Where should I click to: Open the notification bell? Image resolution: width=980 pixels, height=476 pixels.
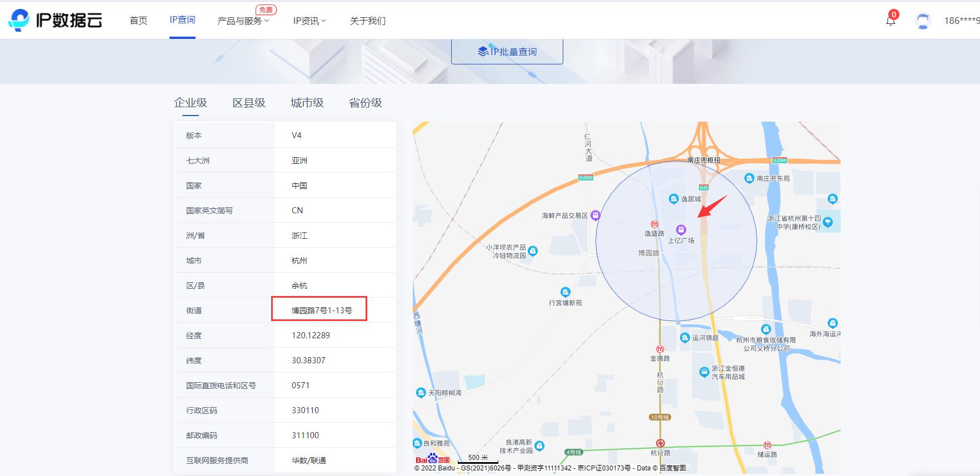coord(891,21)
